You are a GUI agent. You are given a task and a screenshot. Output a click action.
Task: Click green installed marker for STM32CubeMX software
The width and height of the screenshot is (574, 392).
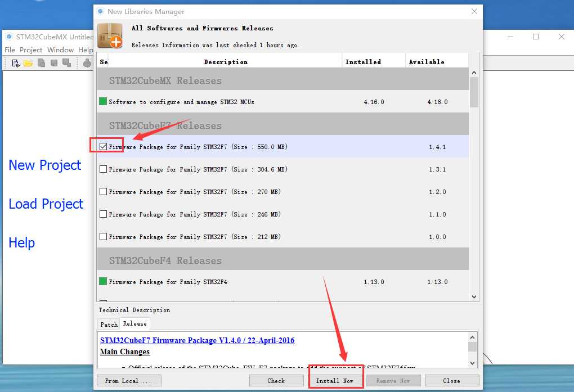pyautogui.click(x=103, y=101)
